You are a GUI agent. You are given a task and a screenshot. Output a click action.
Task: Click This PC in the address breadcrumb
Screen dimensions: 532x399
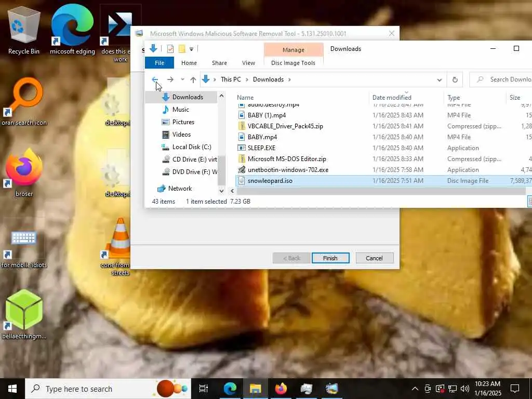[x=231, y=79]
